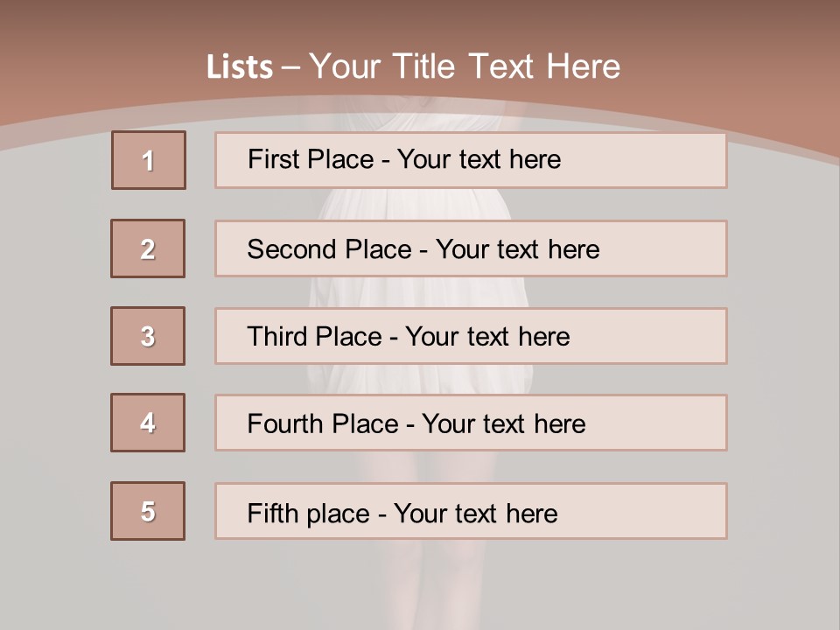Click the number 3 box
The image size is (840, 630).
(x=148, y=336)
